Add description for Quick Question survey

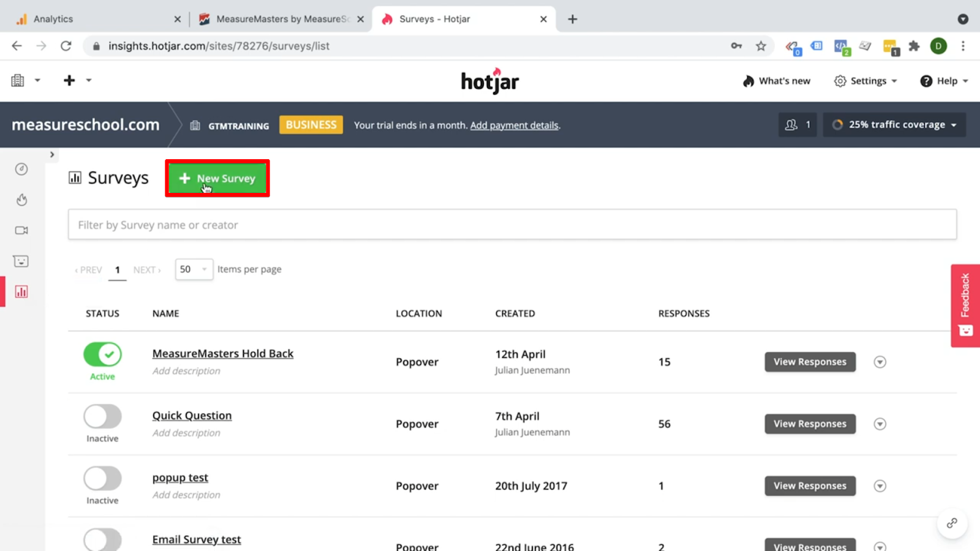click(x=186, y=433)
